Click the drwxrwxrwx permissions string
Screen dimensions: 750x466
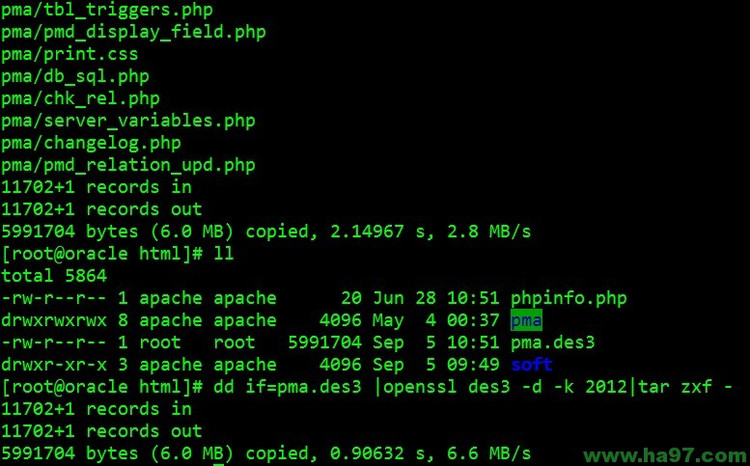tap(54, 320)
